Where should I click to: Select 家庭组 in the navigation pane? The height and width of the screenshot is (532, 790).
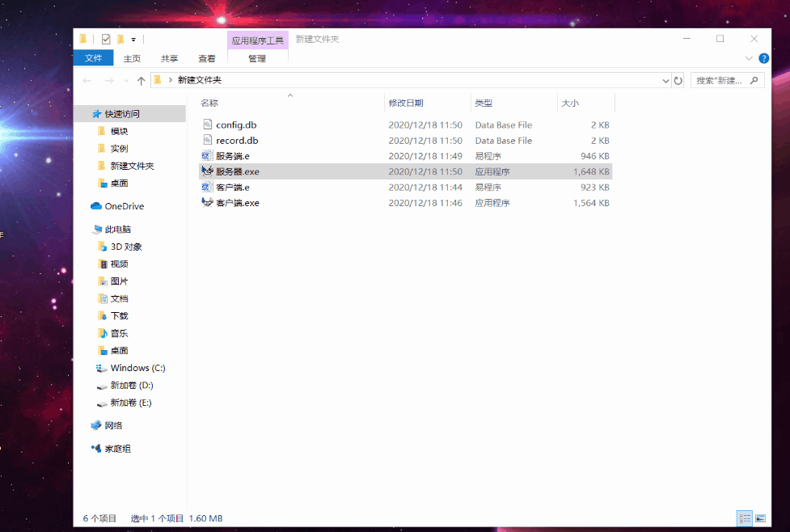pyautogui.click(x=117, y=449)
